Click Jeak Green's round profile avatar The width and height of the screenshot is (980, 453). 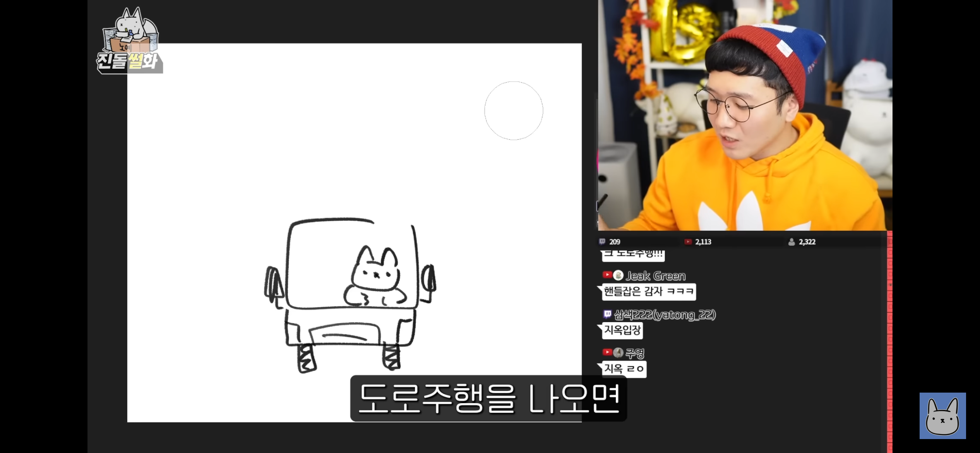click(618, 275)
